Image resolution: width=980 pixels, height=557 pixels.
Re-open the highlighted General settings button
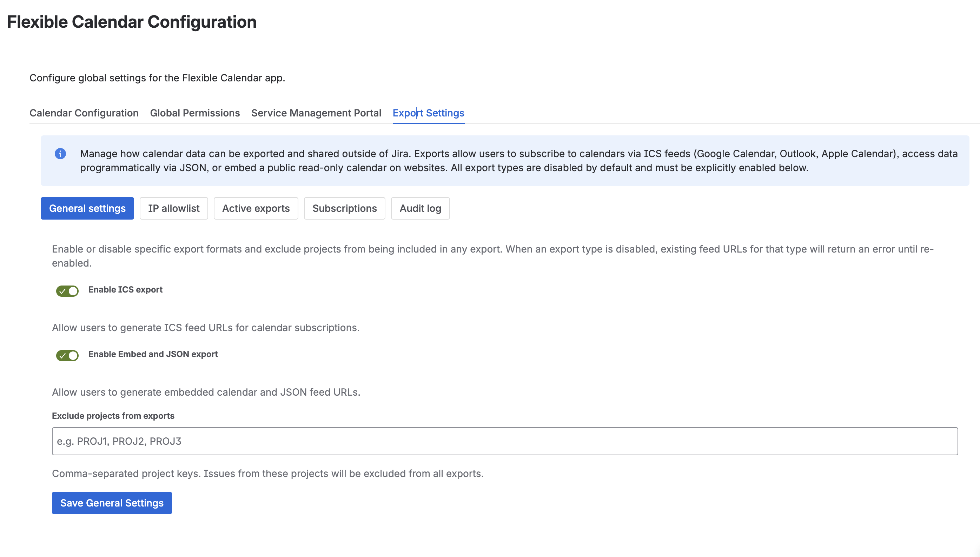coord(87,208)
